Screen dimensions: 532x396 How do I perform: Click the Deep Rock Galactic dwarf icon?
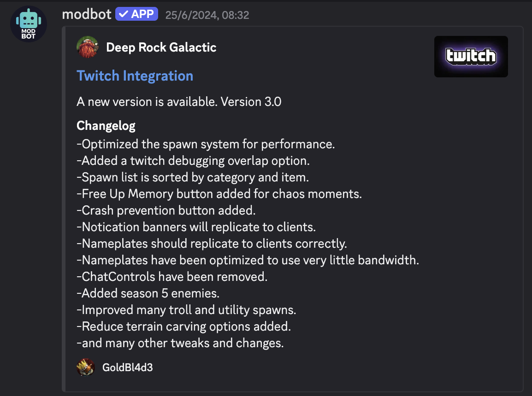pos(88,47)
